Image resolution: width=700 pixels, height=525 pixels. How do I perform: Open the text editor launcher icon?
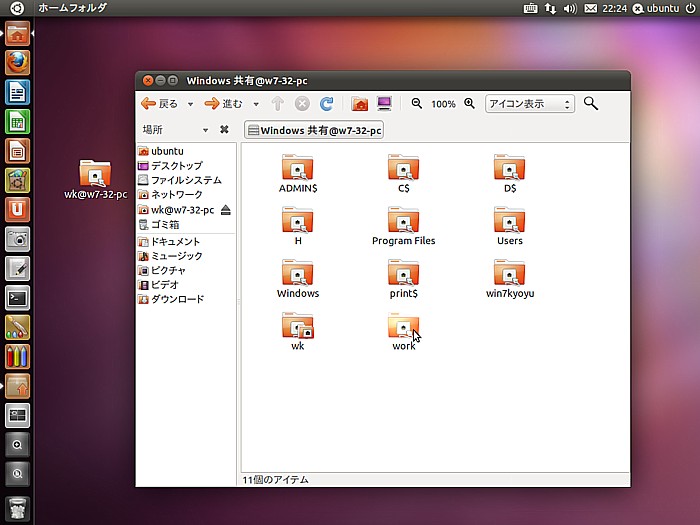[x=17, y=268]
